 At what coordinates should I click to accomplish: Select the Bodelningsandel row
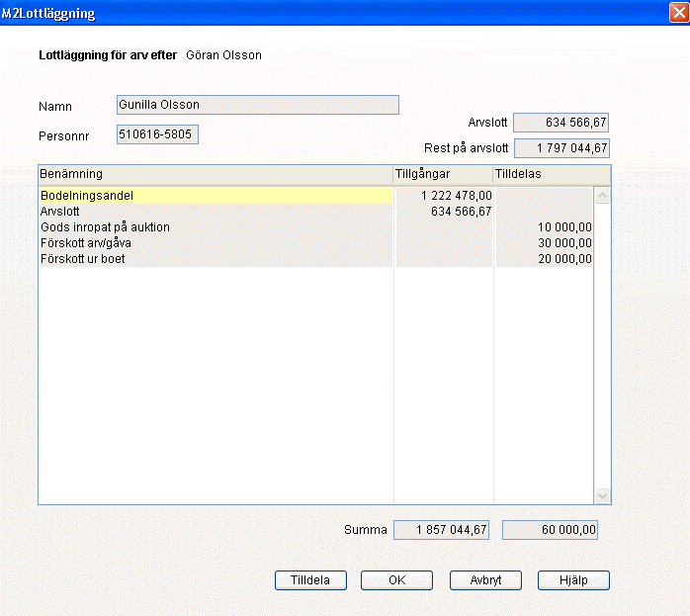pyautogui.click(x=215, y=196)
